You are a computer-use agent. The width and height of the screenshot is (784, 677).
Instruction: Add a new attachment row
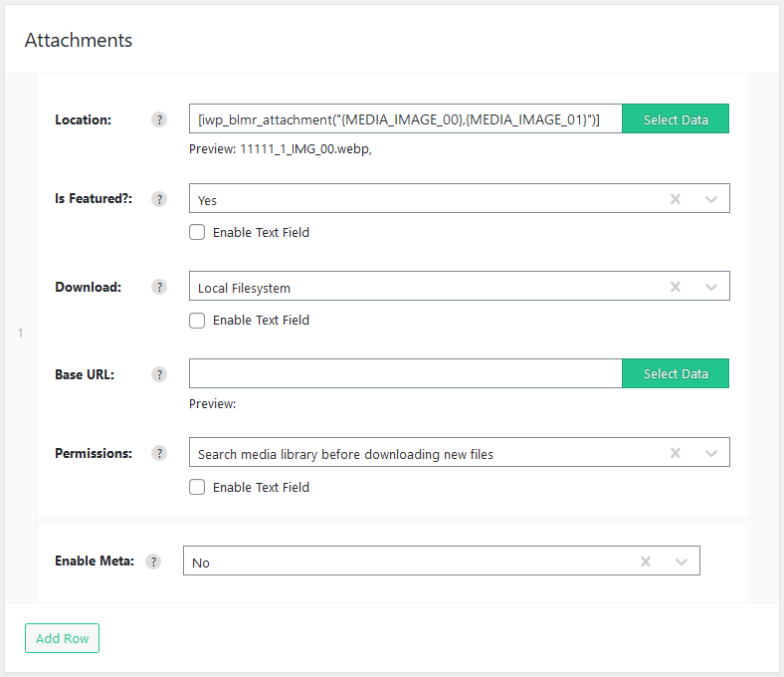pyautogui.click(x=62, y=638)
